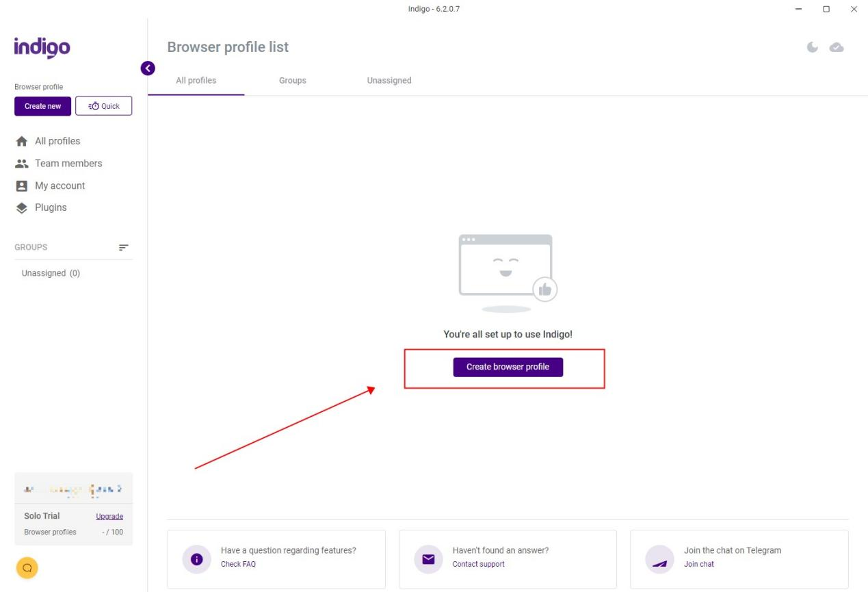The image size is (868, 592).
Task: Open the cloud sync status icon
Action: click(837, 47)
